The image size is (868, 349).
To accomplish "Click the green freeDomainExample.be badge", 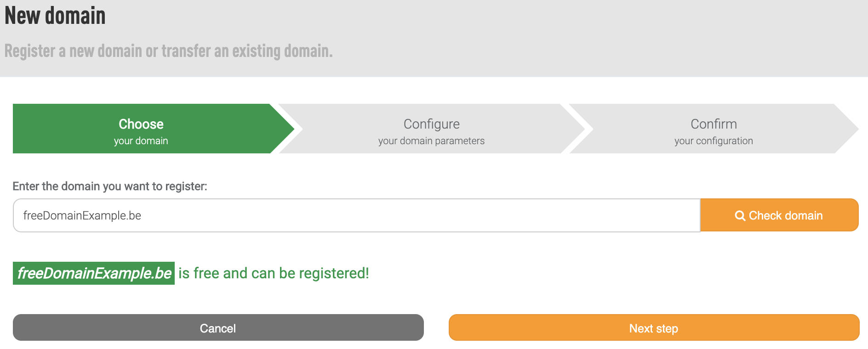I will pos(94,273).
